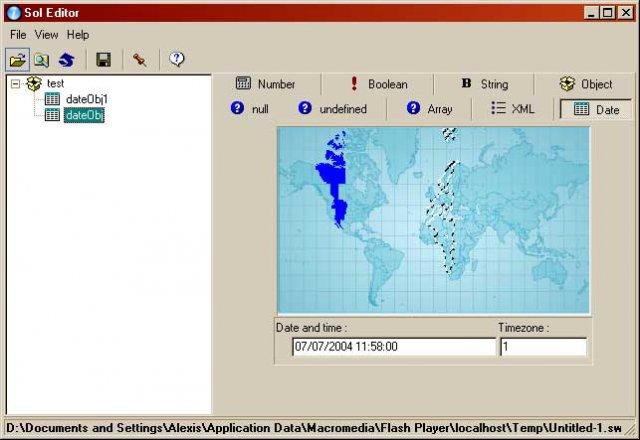Choose the XML type button
This screenshot has height=440, width=640.
pos(513,109)
